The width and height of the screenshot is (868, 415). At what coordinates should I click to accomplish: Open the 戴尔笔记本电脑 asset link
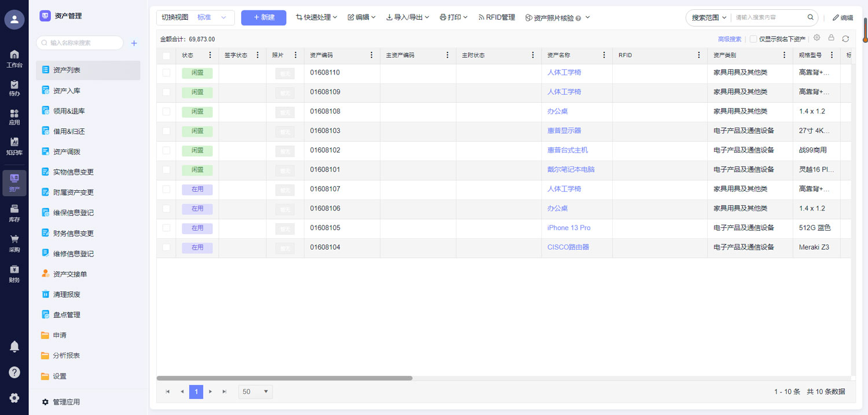pyautogui.click(x=571, y=170)
